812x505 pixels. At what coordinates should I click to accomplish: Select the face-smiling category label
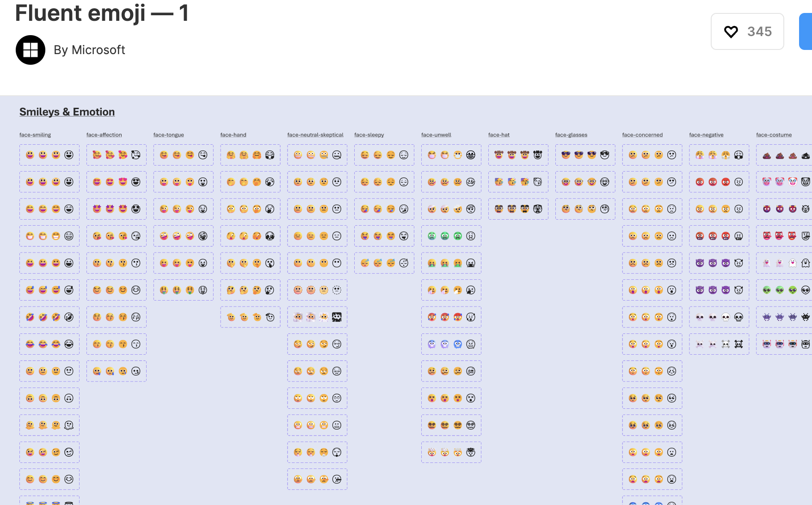(x=35, y=135)
